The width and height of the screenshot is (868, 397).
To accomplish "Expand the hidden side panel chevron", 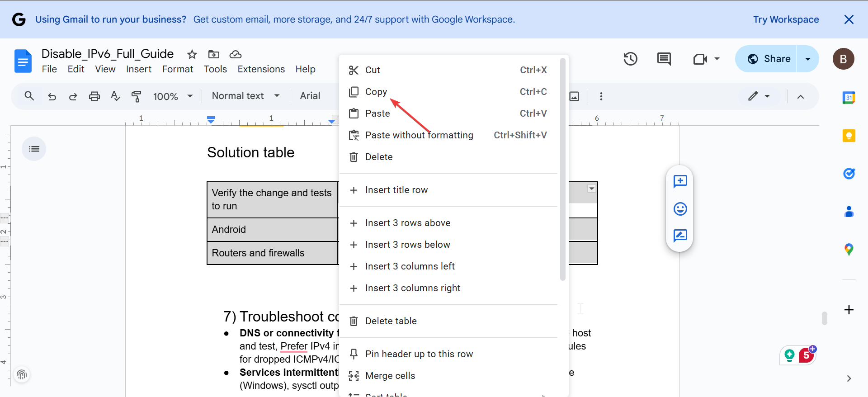I will point(849,378).
